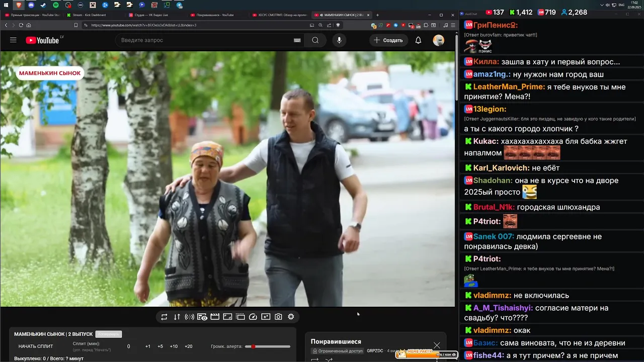Open the player toolbar settings gear

(291, 317)
